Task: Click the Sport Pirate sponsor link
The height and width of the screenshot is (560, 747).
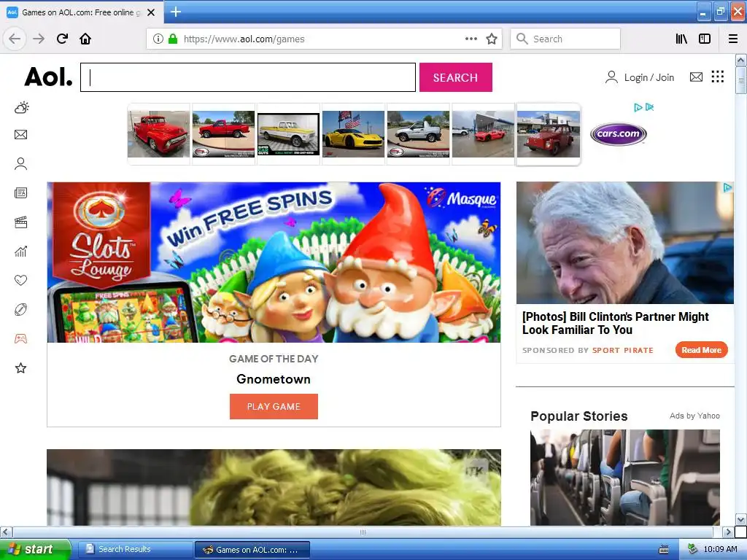Action: 623,350
